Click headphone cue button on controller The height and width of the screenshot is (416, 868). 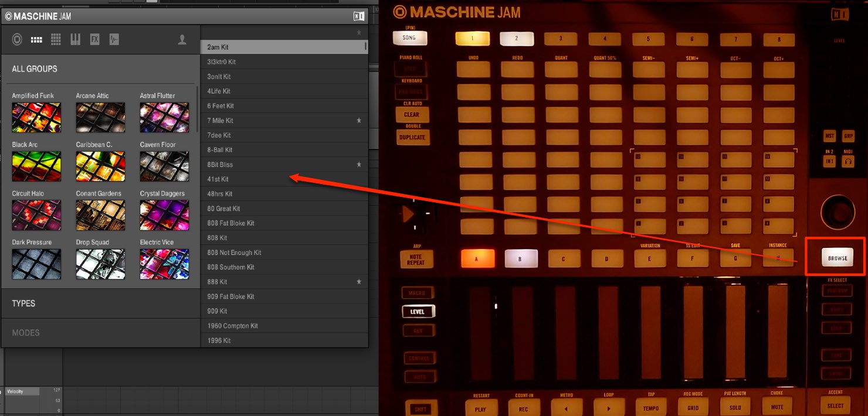pos(847,161)
